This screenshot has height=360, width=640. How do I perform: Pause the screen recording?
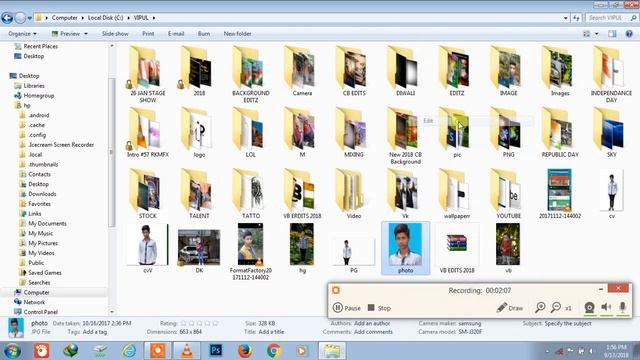click(x=347, y=308)
